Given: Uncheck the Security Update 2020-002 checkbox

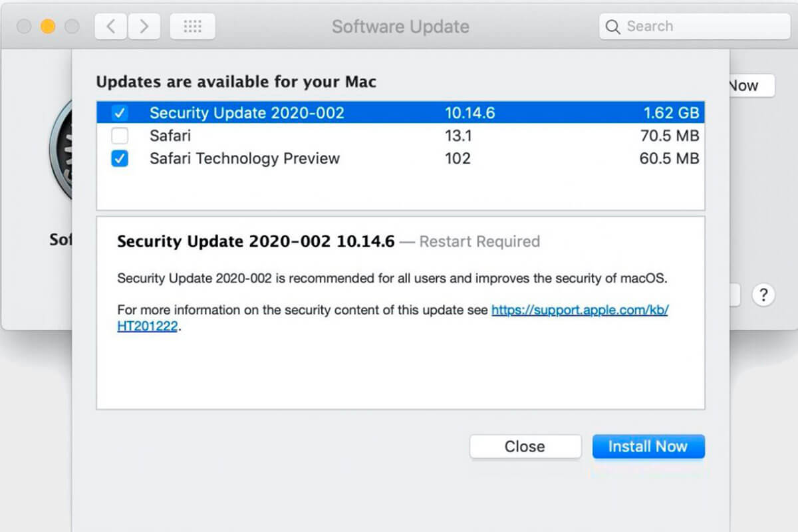Looking at the screenshot, I should tap(120, 113).
